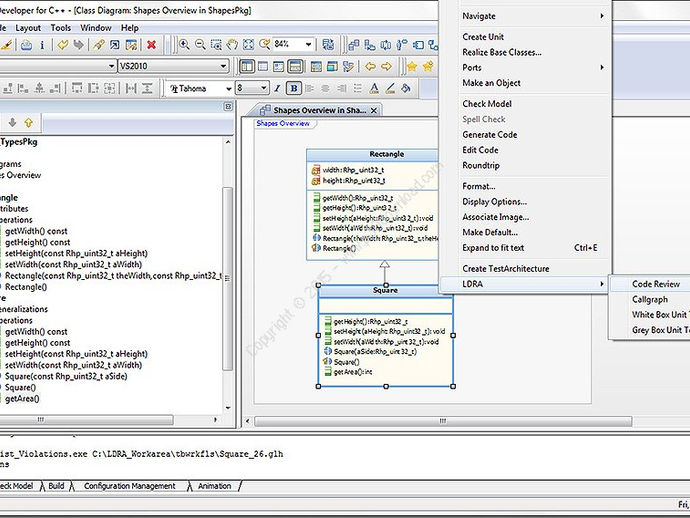Open the Window menu
This screenshot has width=690, height=518.
(x=95, y=28)
